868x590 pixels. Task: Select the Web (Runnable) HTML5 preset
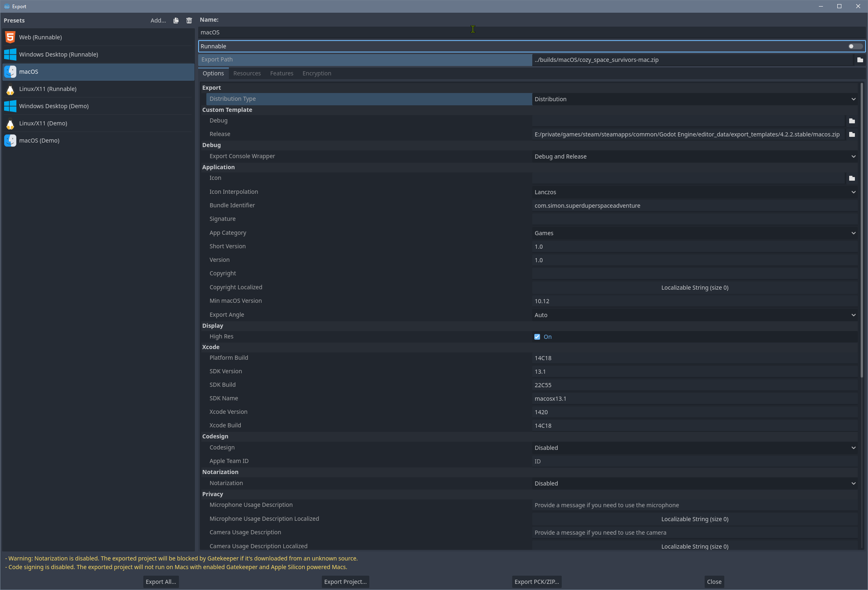(x=41, y=37)
